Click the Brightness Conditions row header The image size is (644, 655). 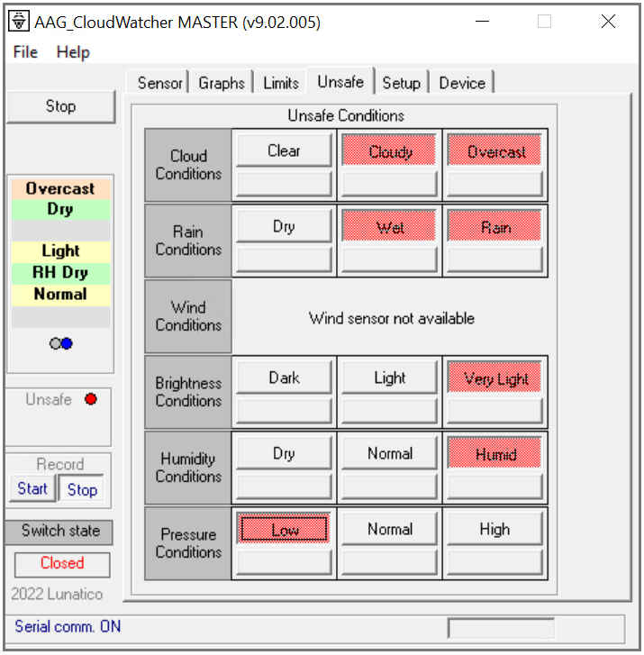point(188,392)
